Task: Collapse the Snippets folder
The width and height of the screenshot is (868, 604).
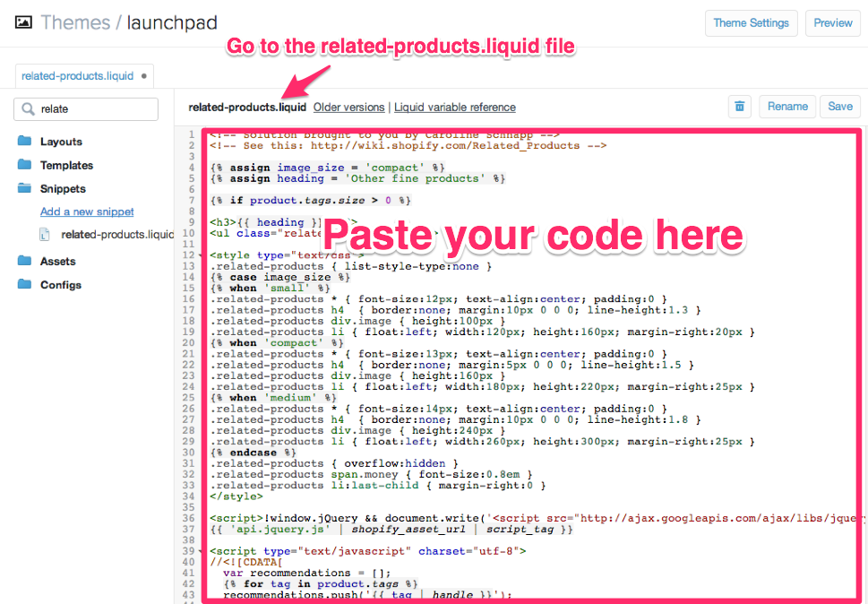Action: tap(63, 189)
